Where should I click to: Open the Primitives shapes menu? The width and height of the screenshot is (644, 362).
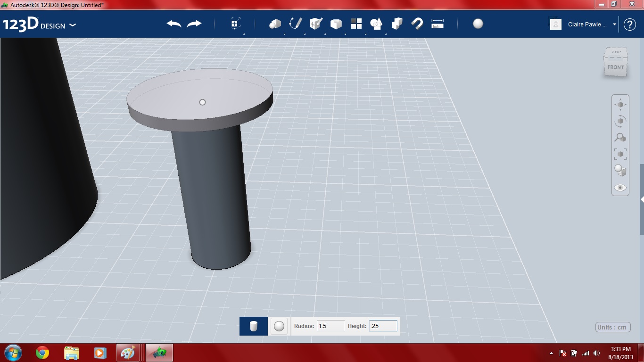[x=275, y=24]
